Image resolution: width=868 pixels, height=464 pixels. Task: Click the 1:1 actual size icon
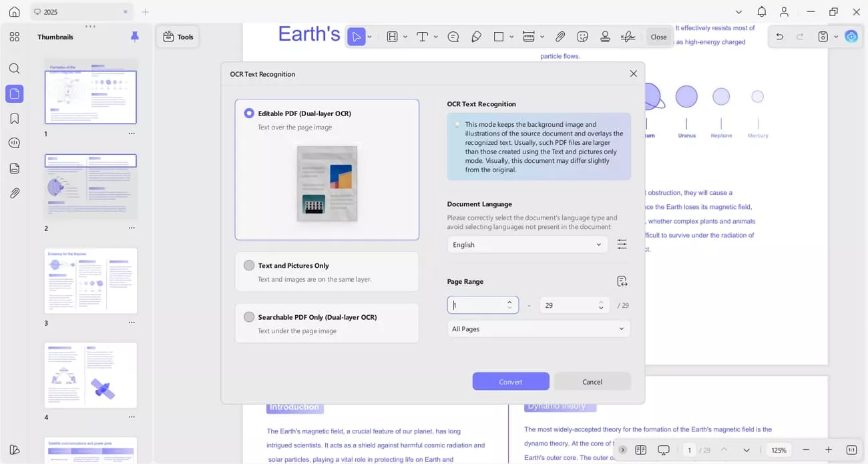point(852,449)
